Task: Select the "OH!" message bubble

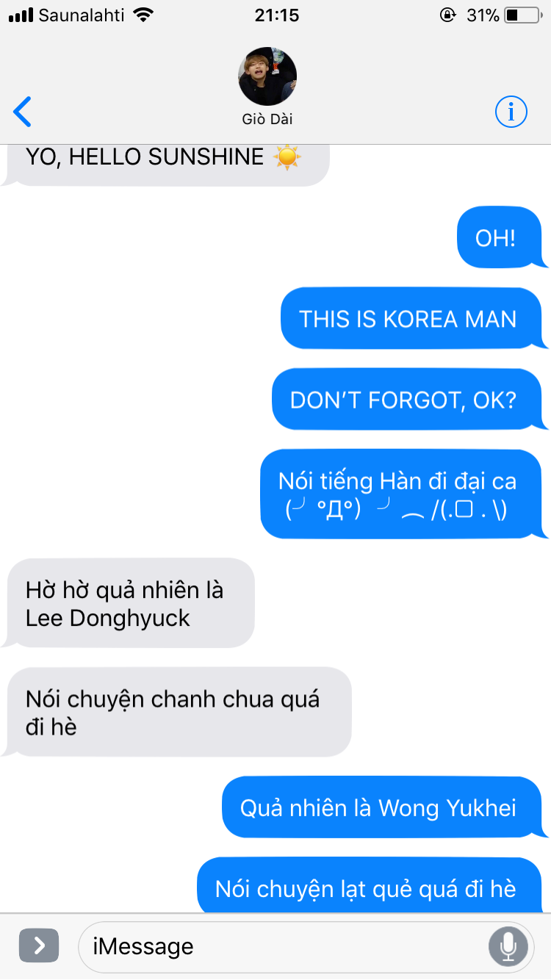Action: pos(500,237)
